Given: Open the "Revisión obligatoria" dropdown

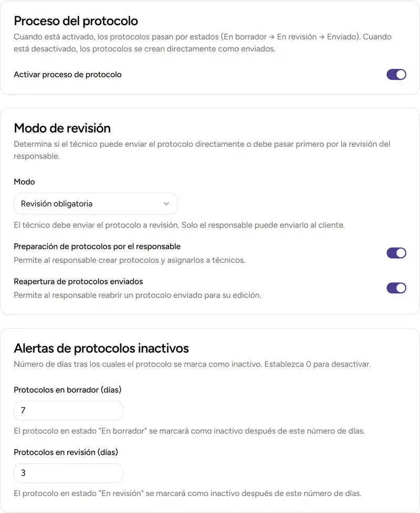Looking at the screenshot, I should [x=95, y=203].
